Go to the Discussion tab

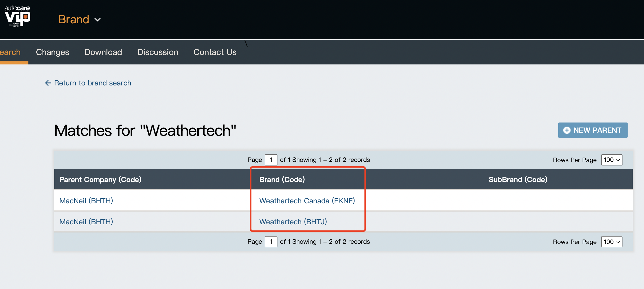click(158, 52)
